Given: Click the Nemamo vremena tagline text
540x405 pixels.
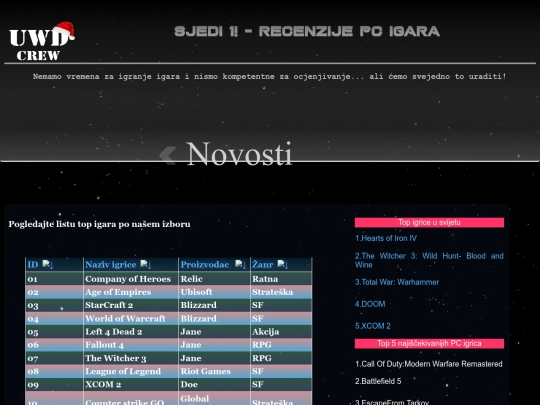Looking at the screenshot, I should coord(270,76).
